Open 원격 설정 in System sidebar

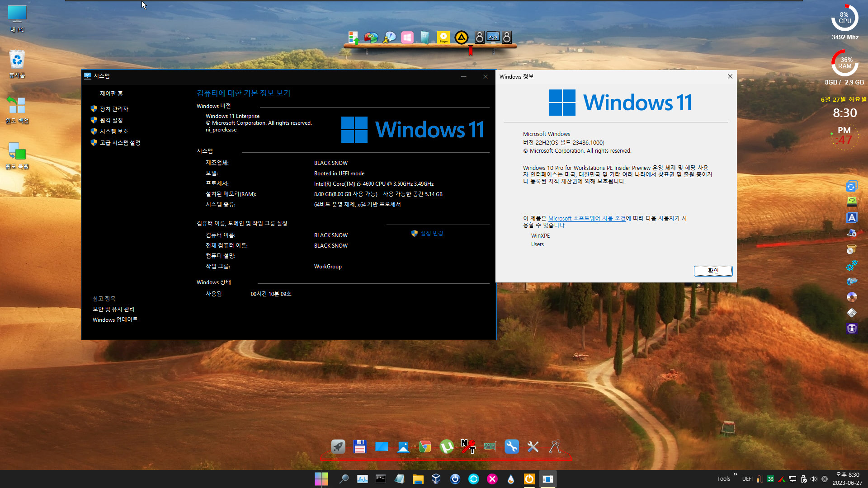[x=111, y=120]
